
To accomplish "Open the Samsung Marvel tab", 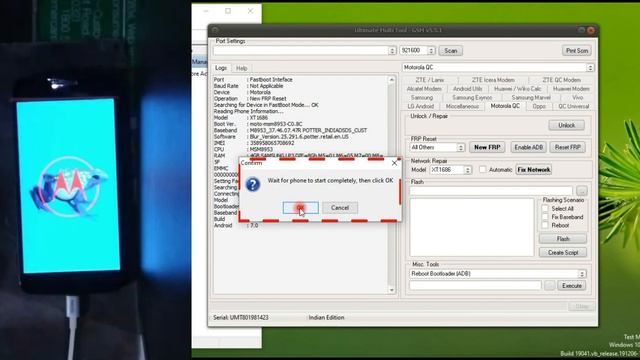I will (531, 98).
